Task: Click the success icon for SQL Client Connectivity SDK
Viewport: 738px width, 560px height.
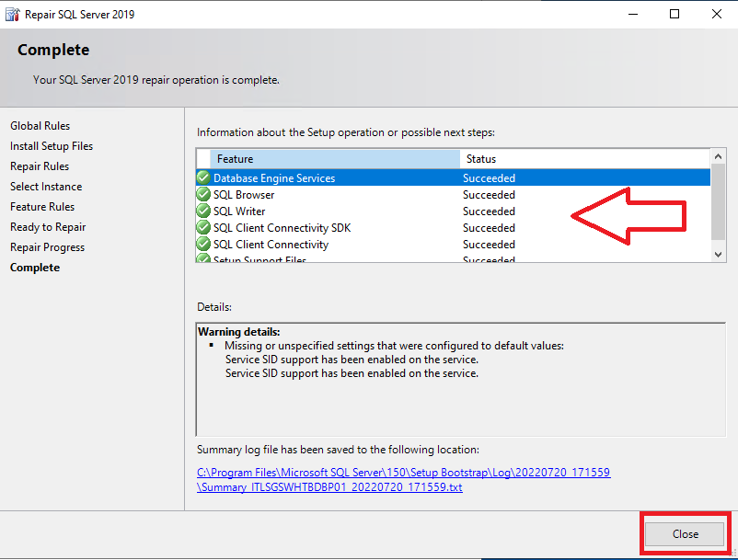Action: click(x=203, y=227)
